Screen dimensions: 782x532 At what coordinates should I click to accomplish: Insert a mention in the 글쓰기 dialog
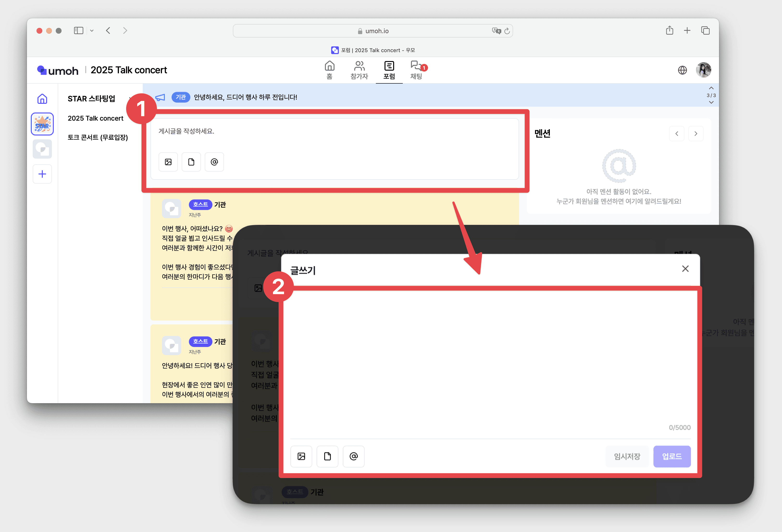coord(353,456)
